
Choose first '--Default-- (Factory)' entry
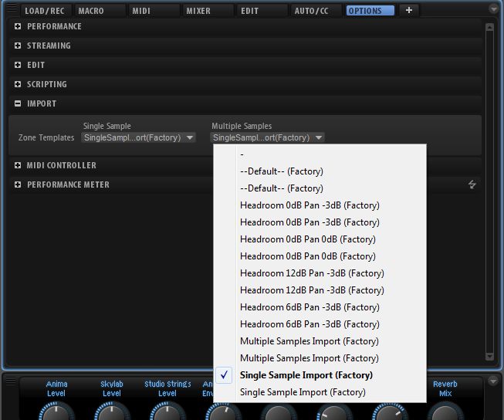(x=320, y=171)
